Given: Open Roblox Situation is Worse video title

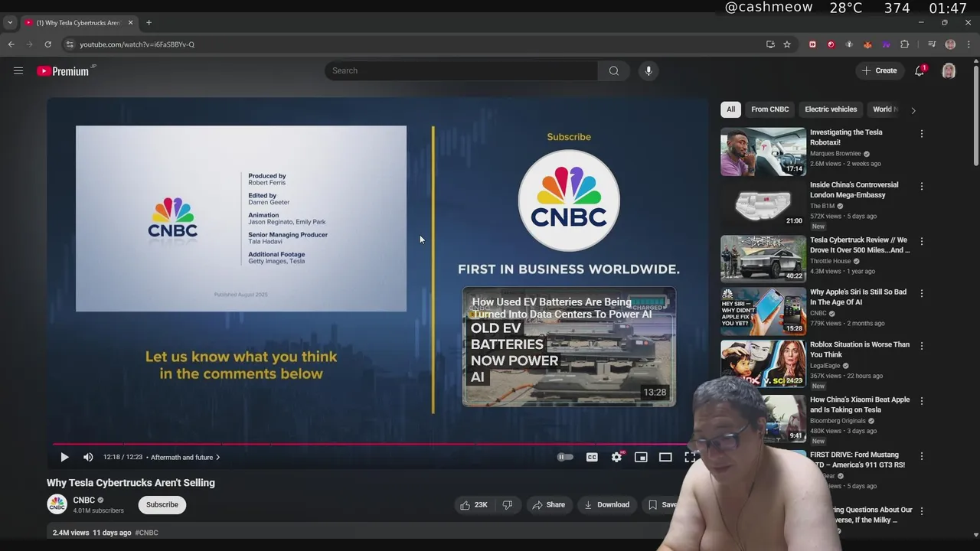Looking at the screenshot, I should (x=860, y=350).
